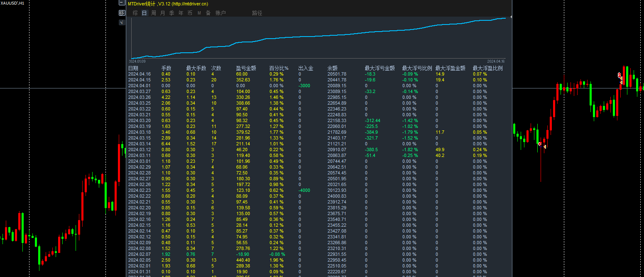Click the 352.63 profit value

click(x=243, y=80)
